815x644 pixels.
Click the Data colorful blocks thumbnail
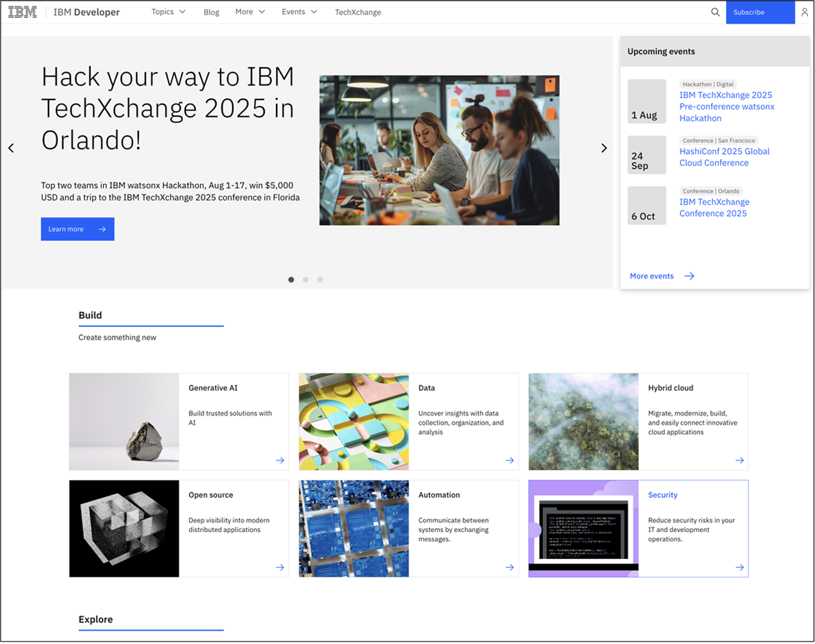point(353,421)
